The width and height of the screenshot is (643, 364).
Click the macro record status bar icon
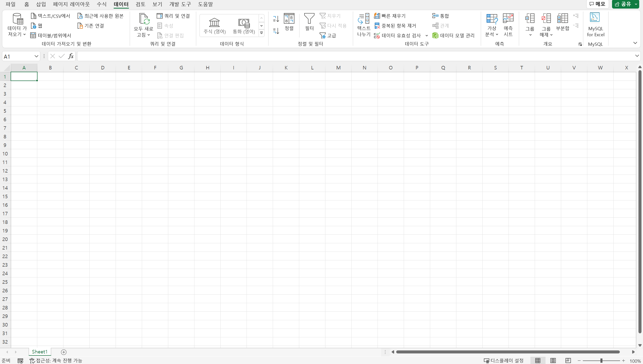(x=20, y=361)
